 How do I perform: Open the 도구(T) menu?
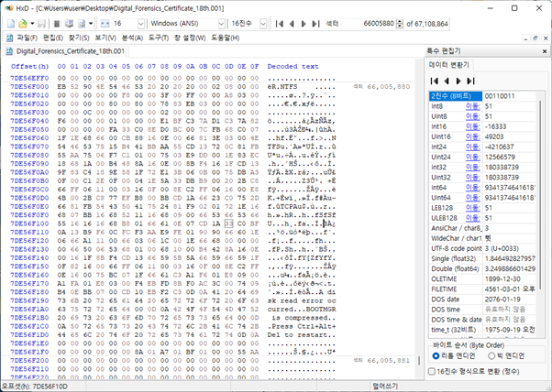pos(159,38)
